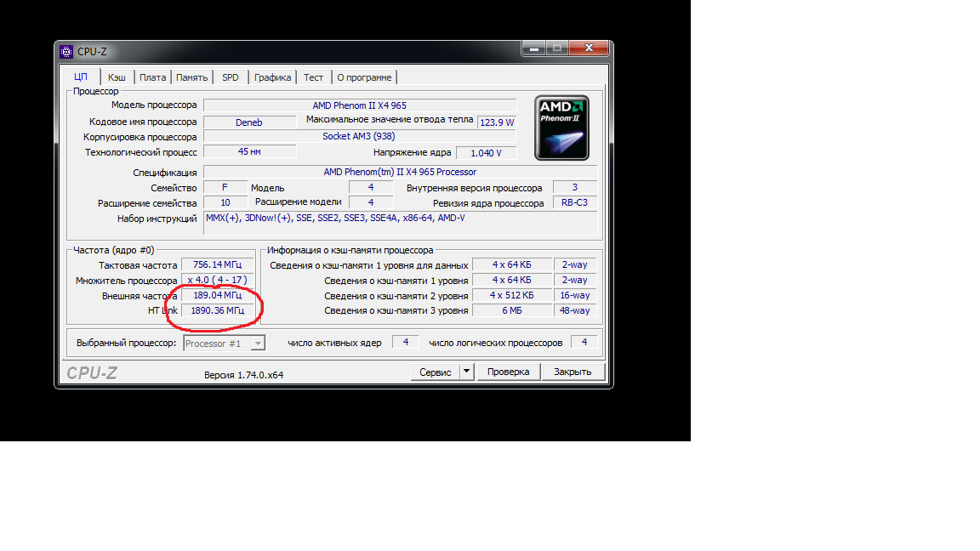The width and height of the screenshot is (980, 551).
Task: Click the L3 cache 6 МБ value
Action: tap(512, 310)
